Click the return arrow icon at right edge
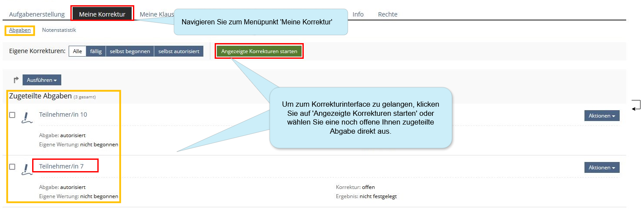Image resolution: width=644 pixels, height=209 pixels. point(637,105)
